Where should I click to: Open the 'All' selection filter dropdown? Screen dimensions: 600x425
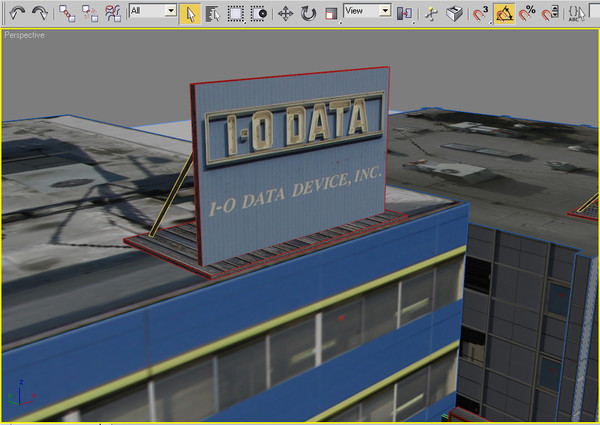(x=153, y=10)
